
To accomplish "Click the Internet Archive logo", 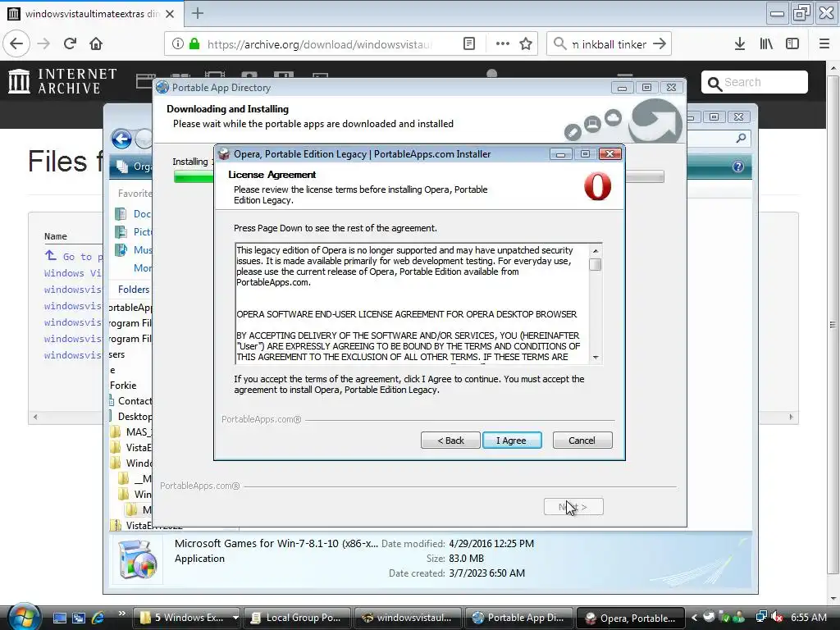I will [x=63, y=81].
